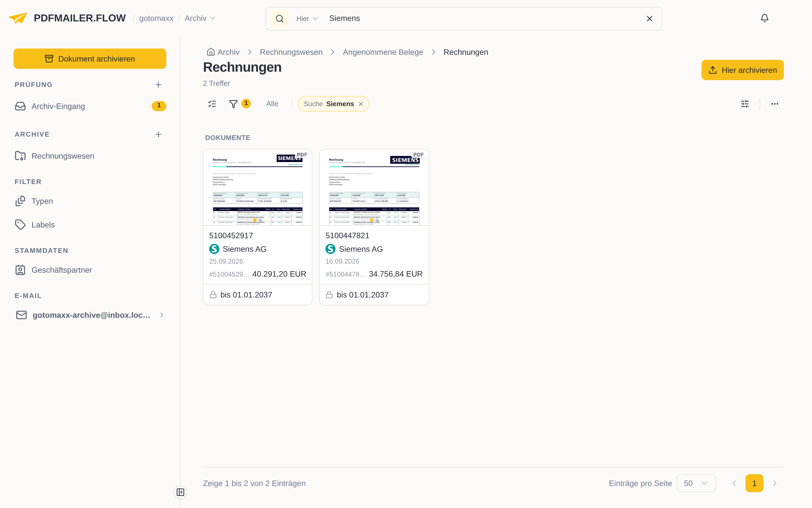Click the Hier archivieren button

(742, 70)
